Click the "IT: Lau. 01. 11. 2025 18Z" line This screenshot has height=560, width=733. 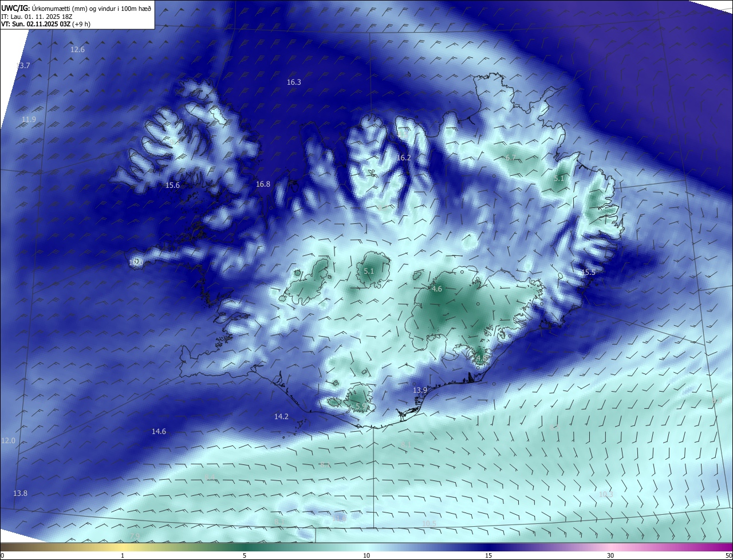click(37, 16)
